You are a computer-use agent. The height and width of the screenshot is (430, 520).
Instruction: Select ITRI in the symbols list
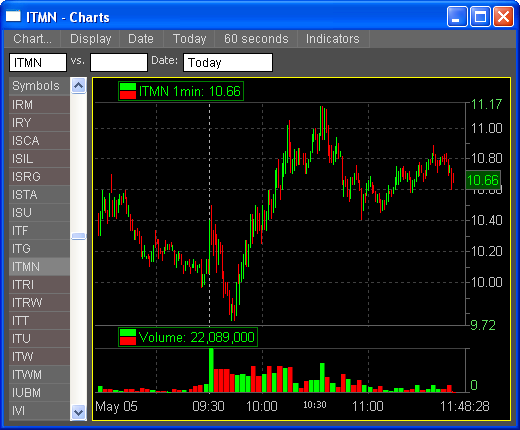[39, 285]
